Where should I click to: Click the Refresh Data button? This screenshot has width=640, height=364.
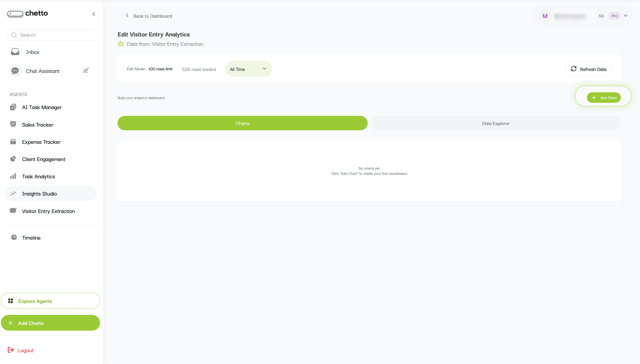(x=588, y=69)
